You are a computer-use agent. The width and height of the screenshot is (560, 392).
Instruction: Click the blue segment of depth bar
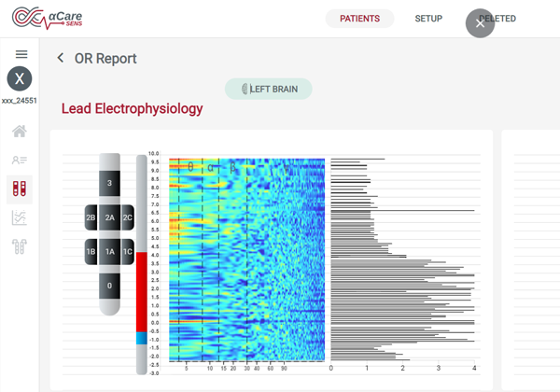[x=142, y=339]
